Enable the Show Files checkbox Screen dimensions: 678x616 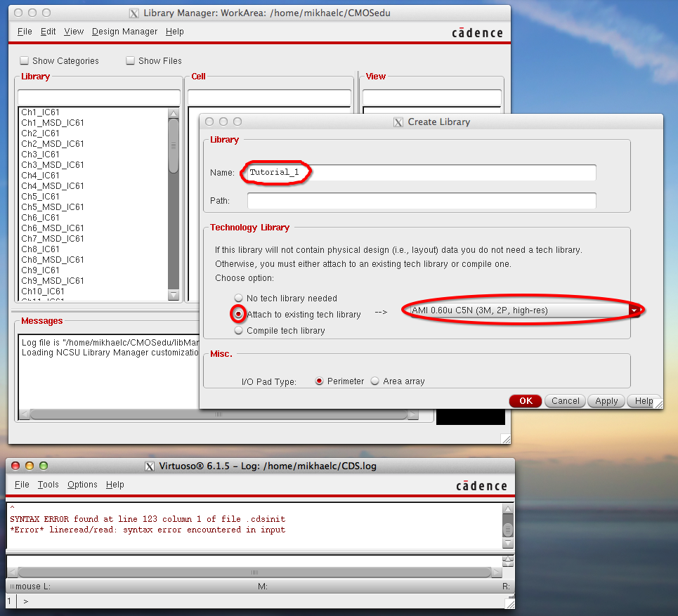(130, 60)
